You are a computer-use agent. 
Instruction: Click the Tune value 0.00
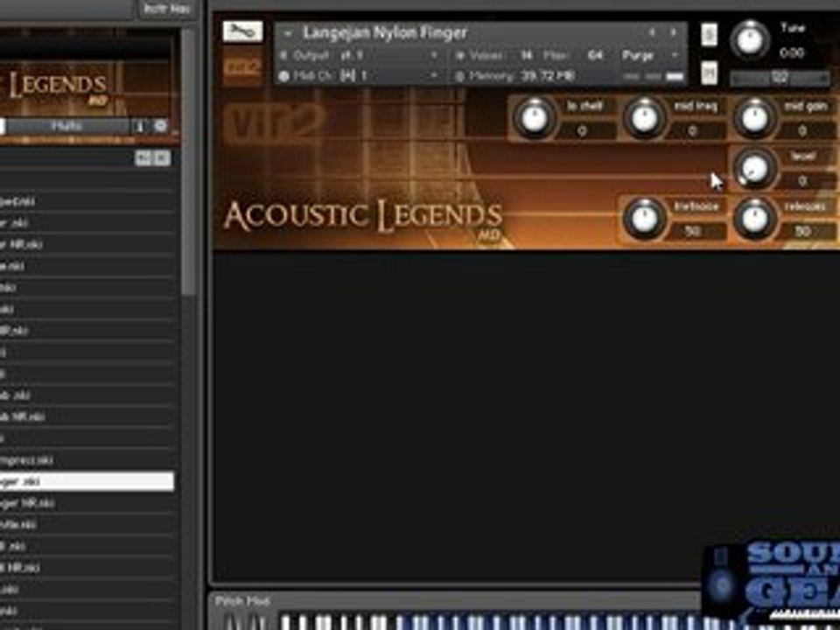point(792,53)
